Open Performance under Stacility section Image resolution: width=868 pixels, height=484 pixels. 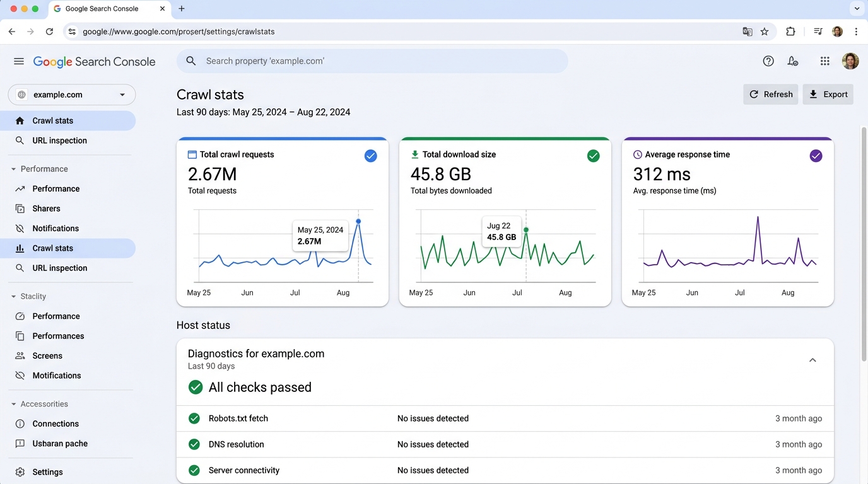coord(67,316)
